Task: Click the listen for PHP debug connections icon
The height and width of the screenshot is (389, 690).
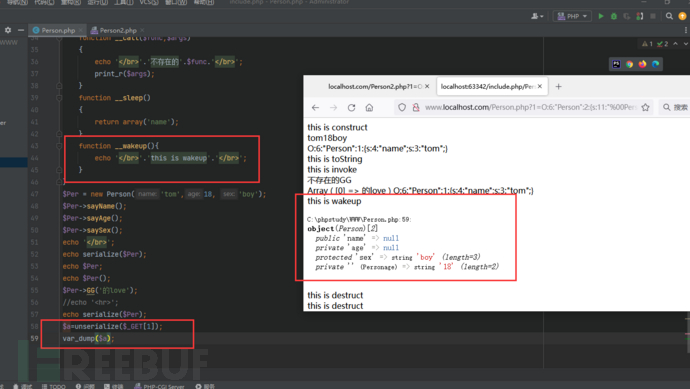Action: tap(640, 16)
